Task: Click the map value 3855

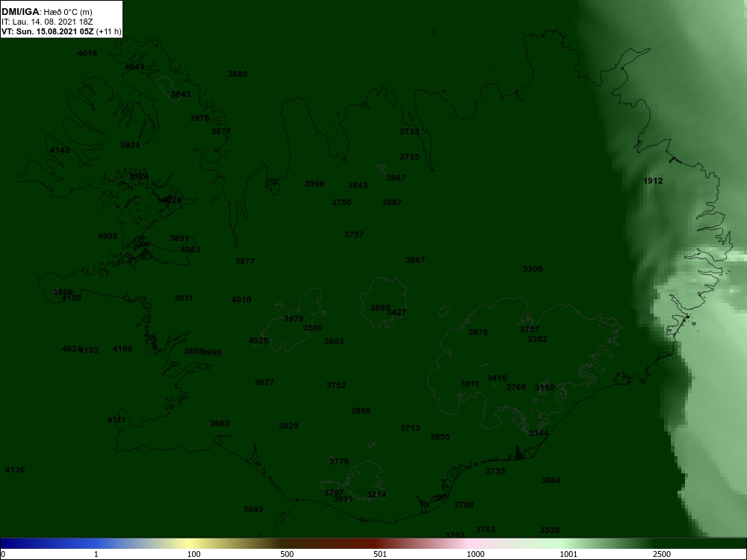Action: click(x=440, y=437)
